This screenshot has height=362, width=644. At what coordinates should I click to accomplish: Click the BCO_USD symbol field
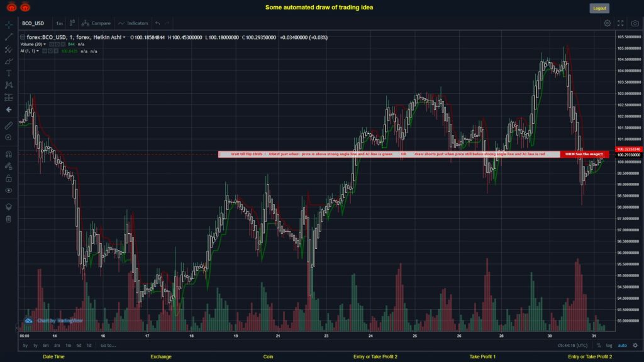(33, 23)
